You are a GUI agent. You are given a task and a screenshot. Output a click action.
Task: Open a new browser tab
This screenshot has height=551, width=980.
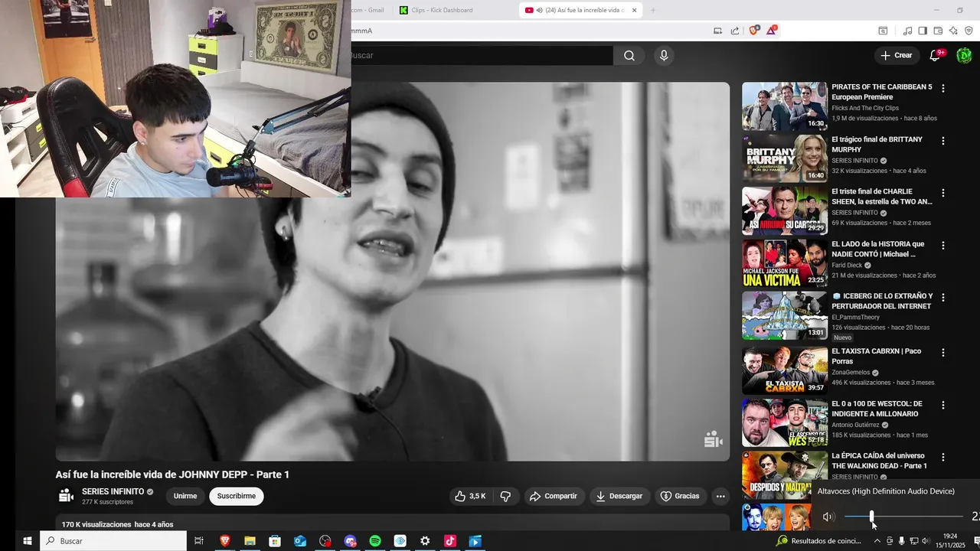click(653, 10)
